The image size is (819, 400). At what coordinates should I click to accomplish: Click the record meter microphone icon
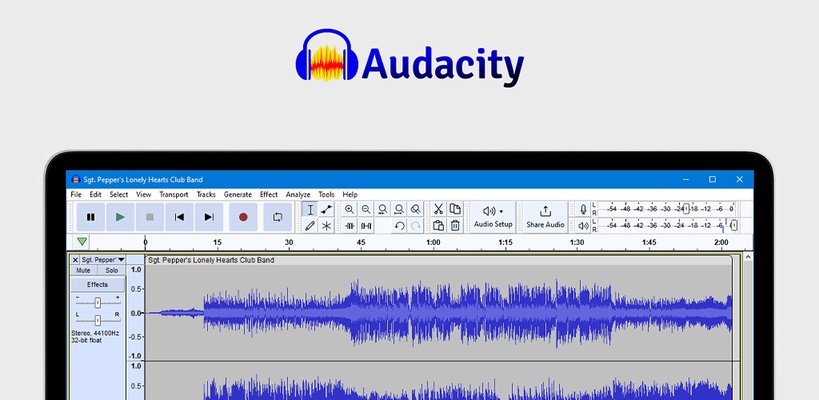pyautogui.click(x=583, y=209)
